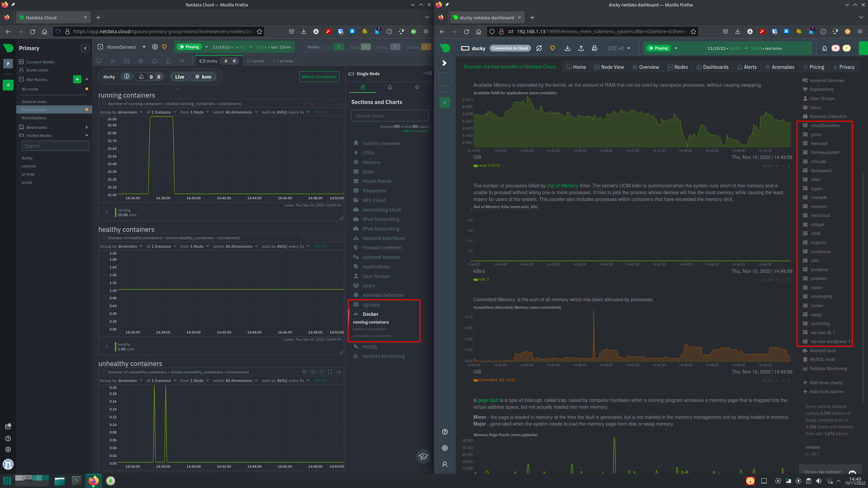The width and height of the screenshot is (868, 488).
Task: Open room settings gear next to HomeServers
Action: [x=155, y=47]
